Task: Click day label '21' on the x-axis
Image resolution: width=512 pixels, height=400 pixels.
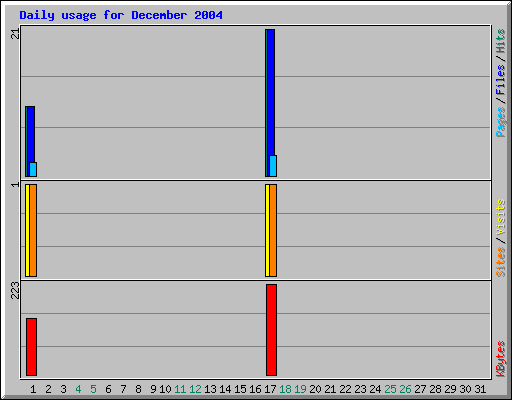Action: [330, 389]
